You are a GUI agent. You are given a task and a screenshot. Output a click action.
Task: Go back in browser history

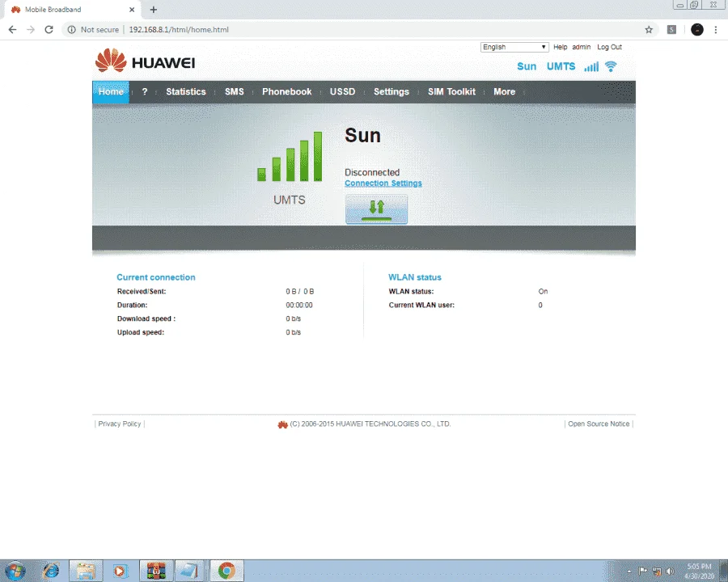coord(12,30)
